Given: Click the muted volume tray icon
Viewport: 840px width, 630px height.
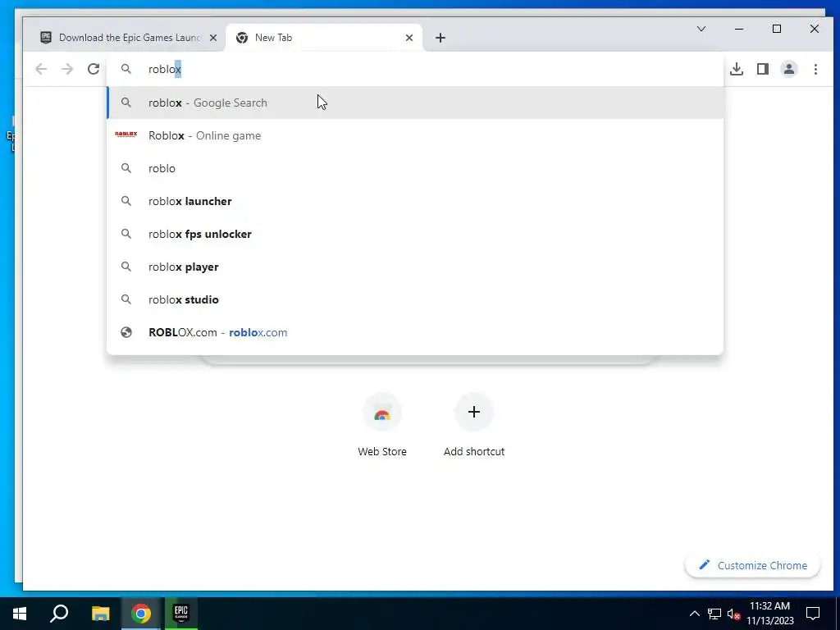Looking at the screenshot, I should point(733,614).
